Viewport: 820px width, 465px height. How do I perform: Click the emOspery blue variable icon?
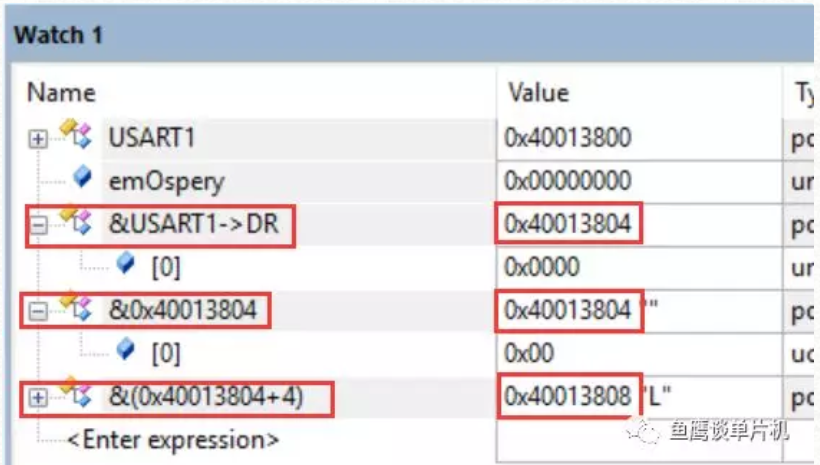[x=82, y=176]
